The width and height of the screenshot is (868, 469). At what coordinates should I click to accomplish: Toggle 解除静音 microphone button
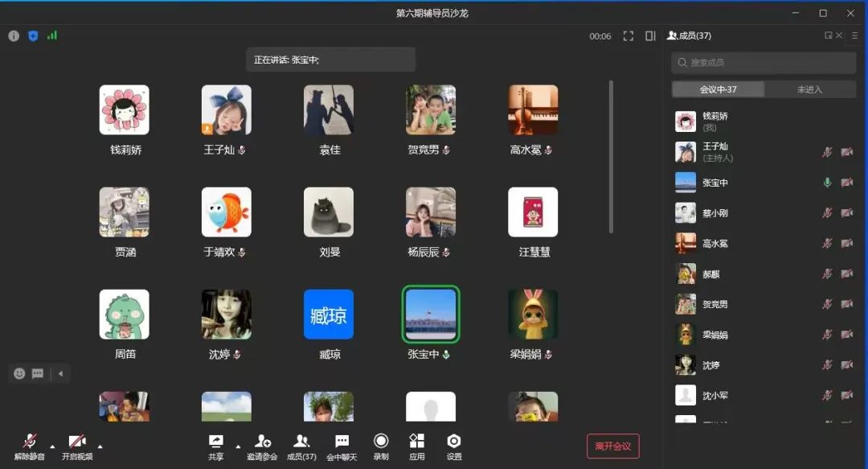(30, 446)
